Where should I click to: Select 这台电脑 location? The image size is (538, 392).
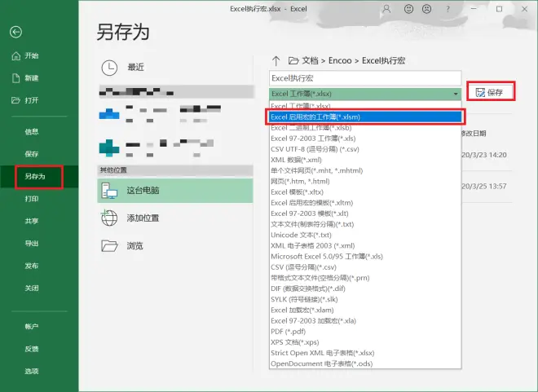click(x=175, y=191)
